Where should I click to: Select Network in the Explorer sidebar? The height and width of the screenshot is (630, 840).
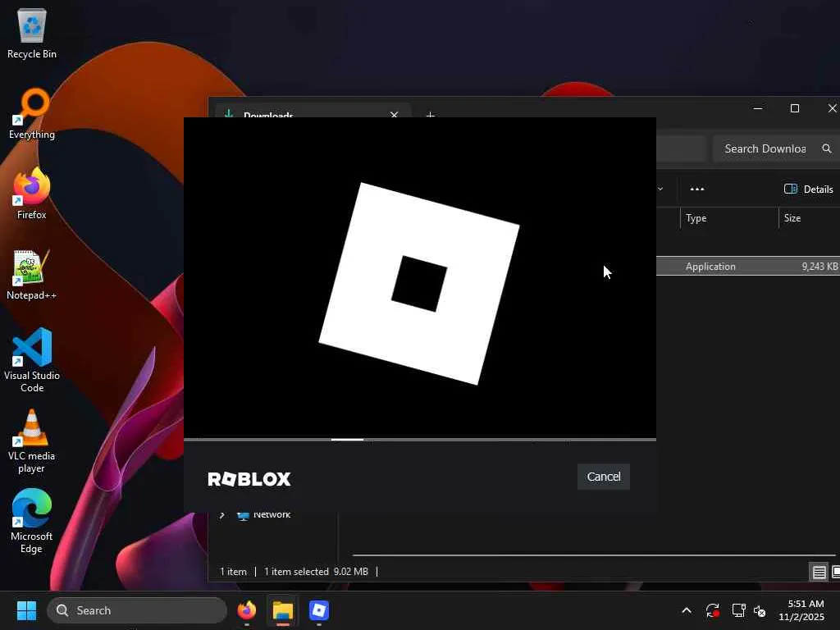(x=272, y=515)
